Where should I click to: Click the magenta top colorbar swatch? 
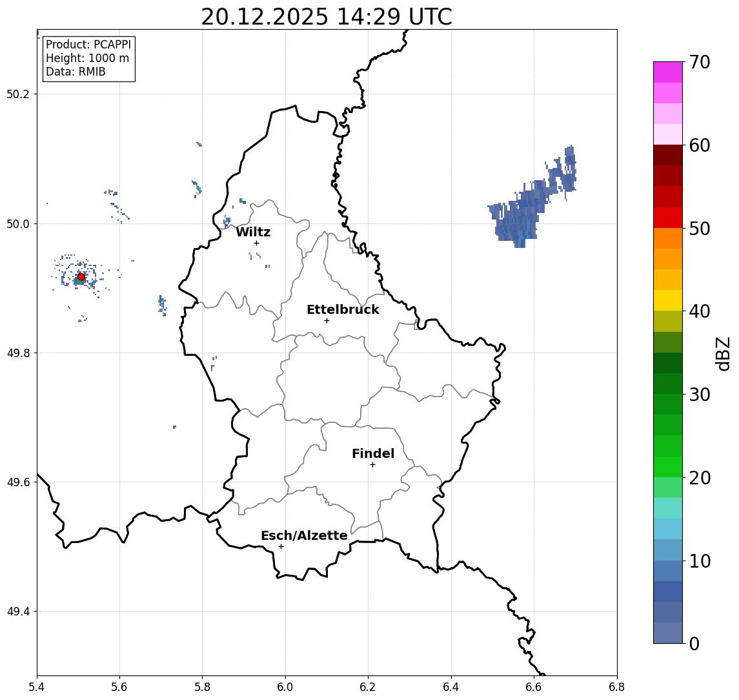click(668, 72)
